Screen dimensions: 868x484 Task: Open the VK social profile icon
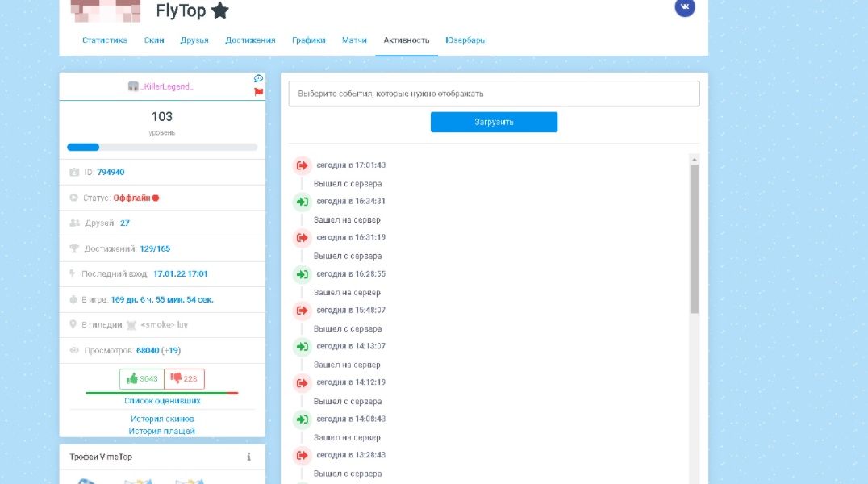click(x=684, y=6)
